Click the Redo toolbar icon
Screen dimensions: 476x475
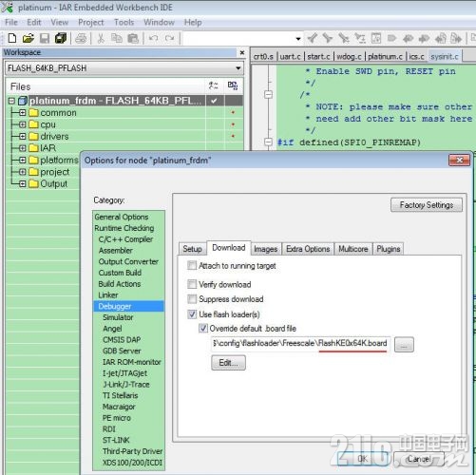click(170, 38)
